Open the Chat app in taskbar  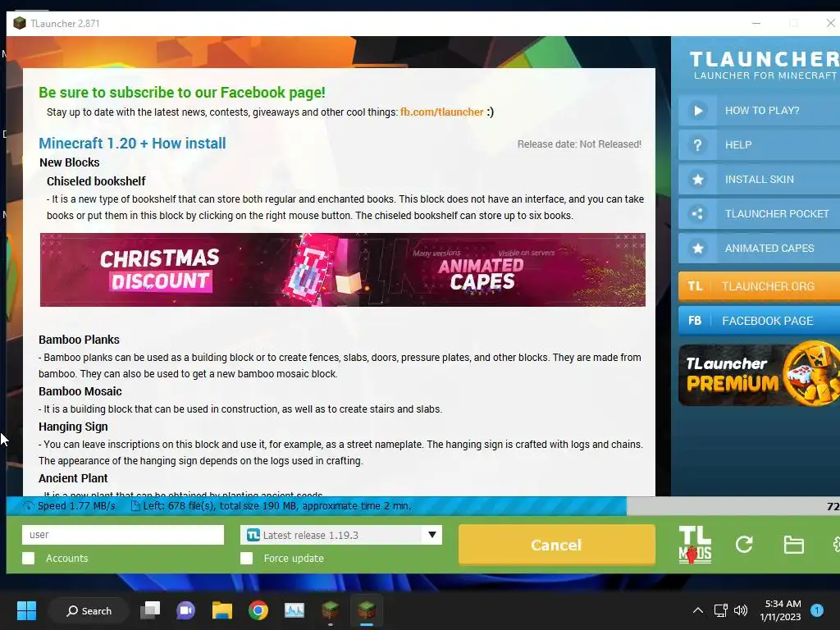click(x=186, y=610)
